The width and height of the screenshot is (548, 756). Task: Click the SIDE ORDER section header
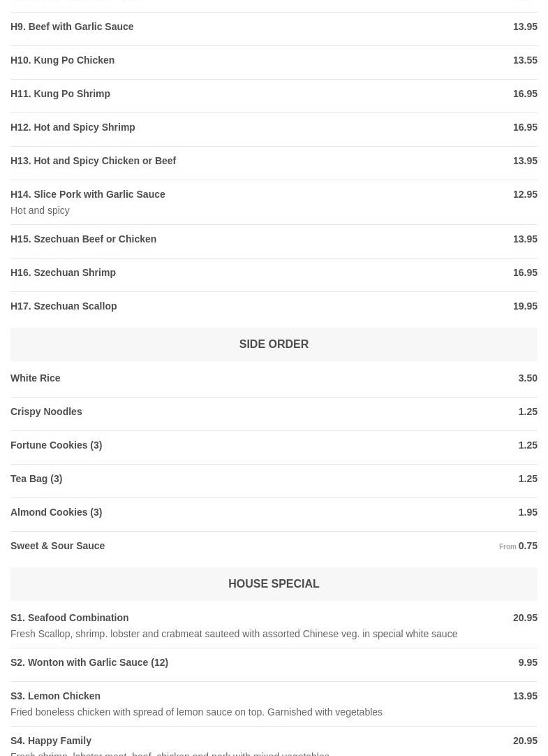click(x=274, y=344)
